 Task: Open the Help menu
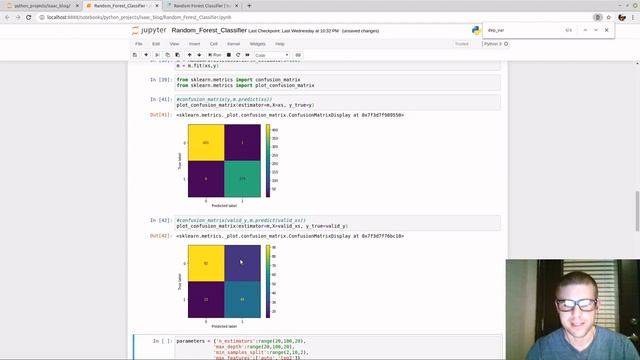tap(280, 44)
